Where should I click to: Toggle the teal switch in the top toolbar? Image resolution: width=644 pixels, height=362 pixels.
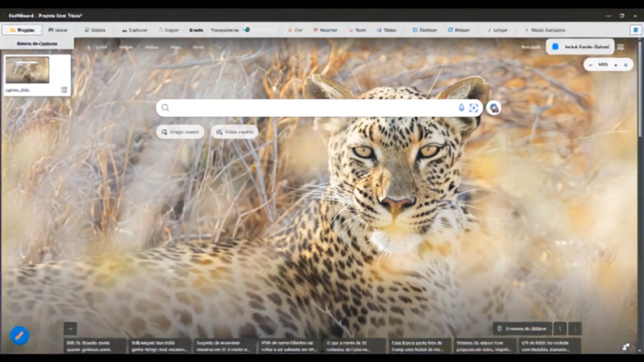[x=247, y=30]
